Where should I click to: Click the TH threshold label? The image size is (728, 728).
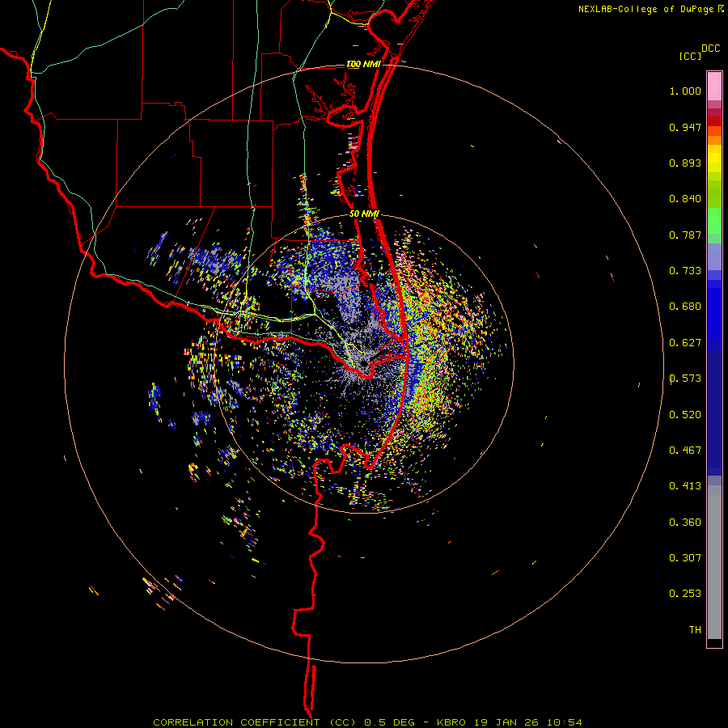click(x=695, y=630)
